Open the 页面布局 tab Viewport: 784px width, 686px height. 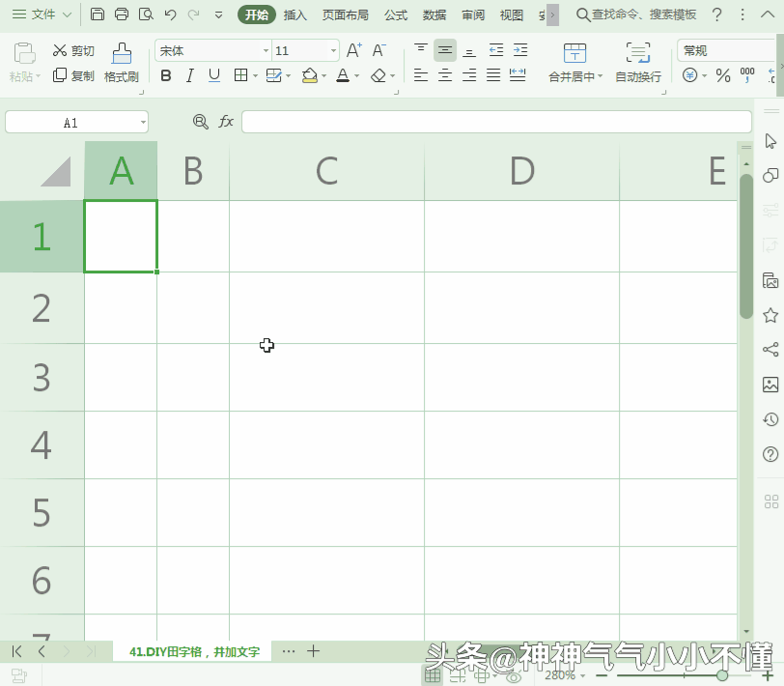click(x=345, y=15)
